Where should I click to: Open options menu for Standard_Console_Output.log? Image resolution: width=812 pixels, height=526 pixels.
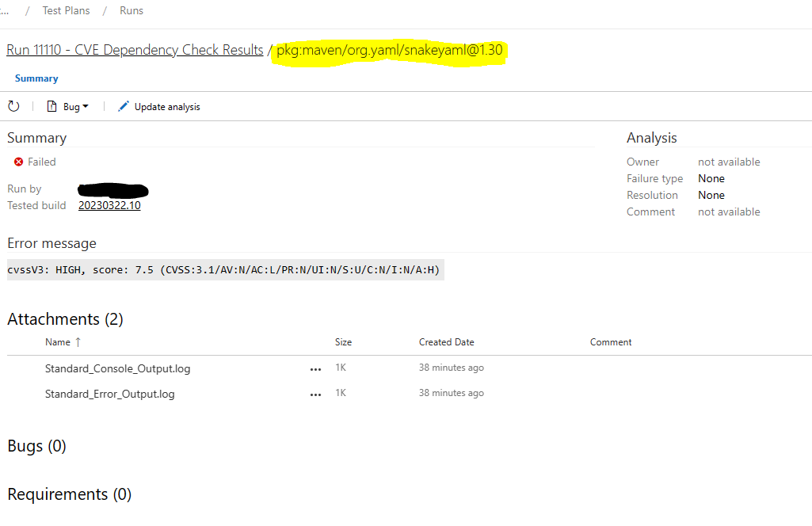315,369
